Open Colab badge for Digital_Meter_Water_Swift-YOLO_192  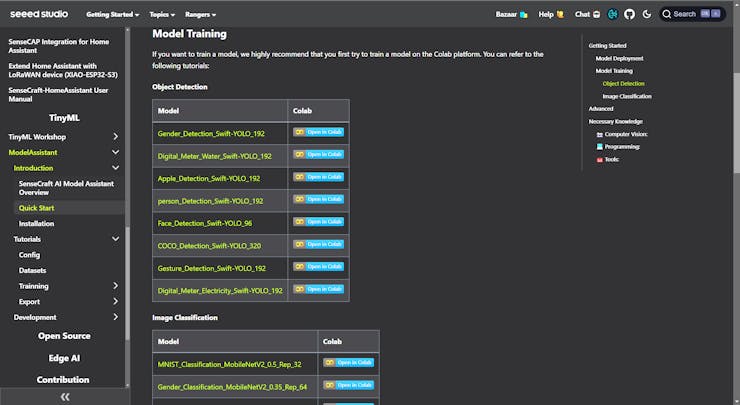319,154
